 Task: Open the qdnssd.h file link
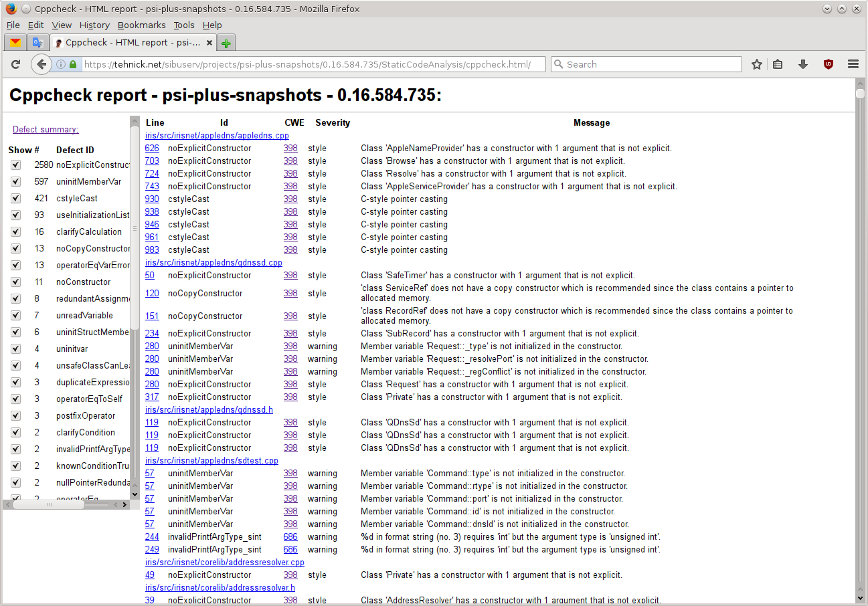coord(209,409)
